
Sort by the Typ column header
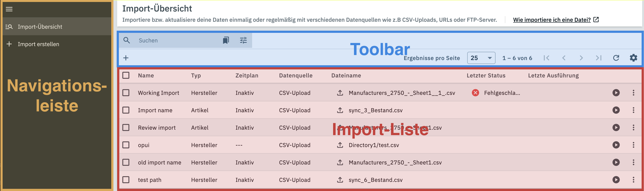[x=196, y=76]
